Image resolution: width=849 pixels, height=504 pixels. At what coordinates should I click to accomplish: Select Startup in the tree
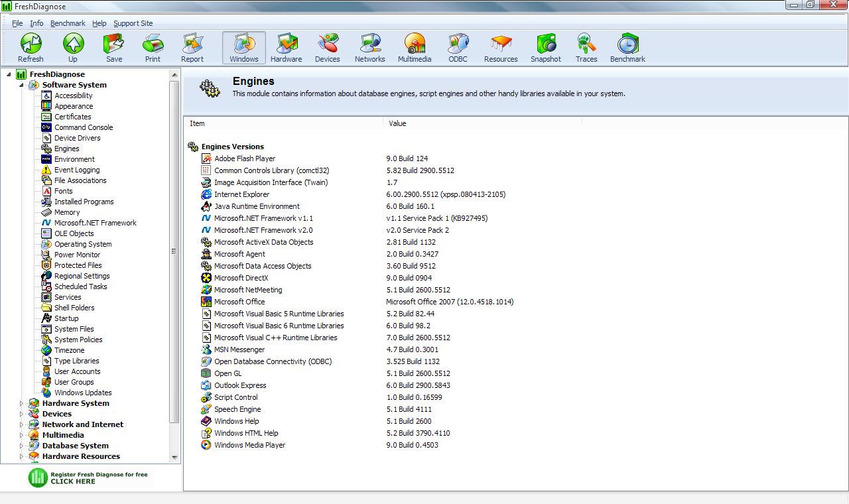[66, 318]
